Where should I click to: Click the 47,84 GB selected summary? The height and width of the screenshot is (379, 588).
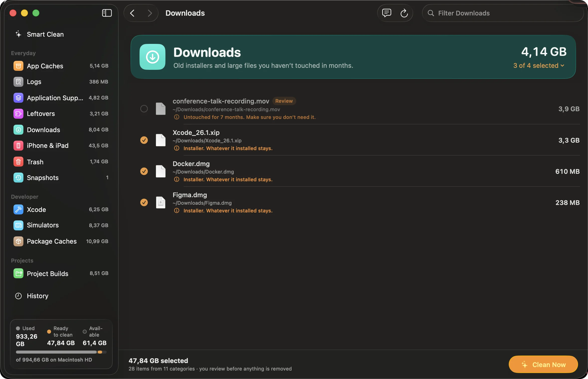pyautogui.click(x=158, y=361)
